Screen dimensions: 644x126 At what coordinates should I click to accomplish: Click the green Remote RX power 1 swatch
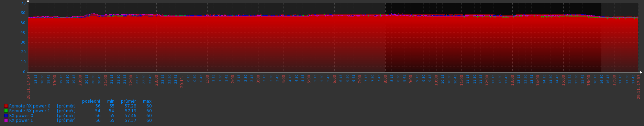point(6,111)
